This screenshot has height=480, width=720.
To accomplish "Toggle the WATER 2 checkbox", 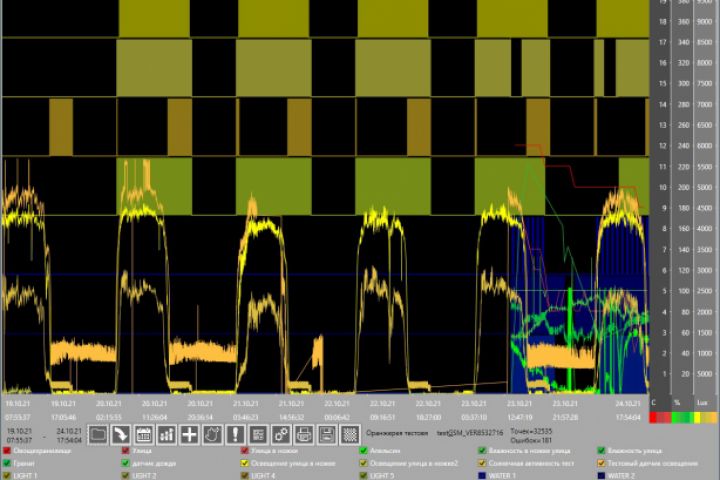I will pyautogui.click(x=601, y=476).
